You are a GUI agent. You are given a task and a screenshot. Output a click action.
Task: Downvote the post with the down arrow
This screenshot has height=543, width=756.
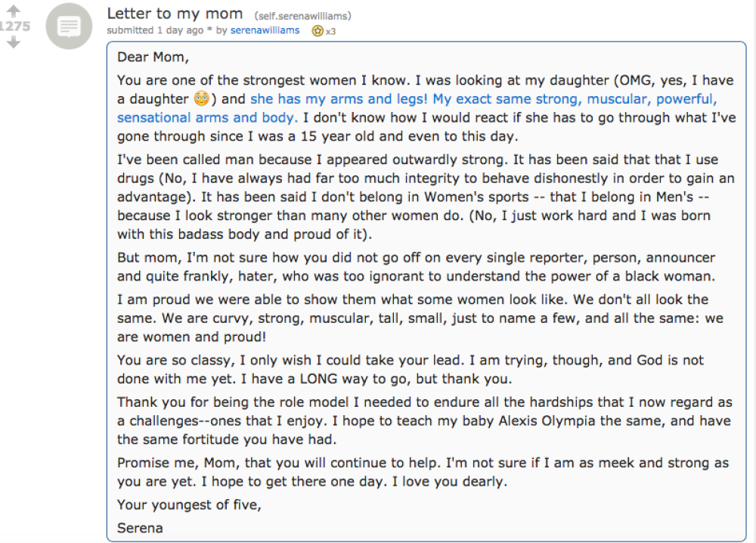coord(14,42)
